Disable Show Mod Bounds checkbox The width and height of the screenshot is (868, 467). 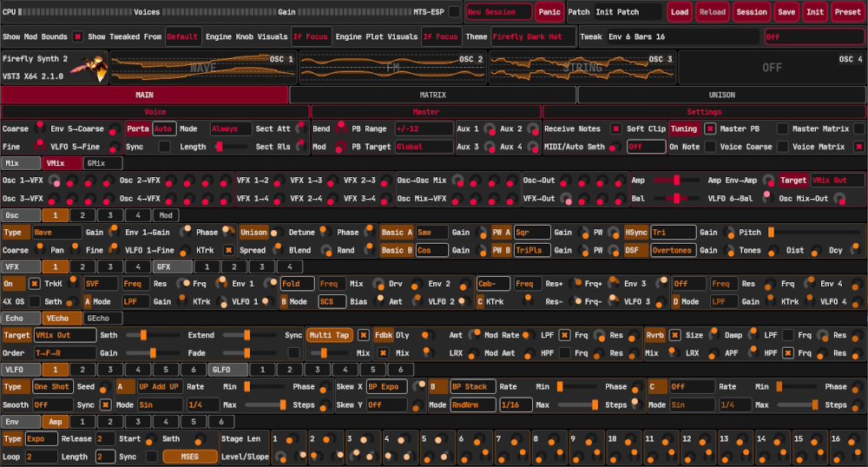click(77, 36)
